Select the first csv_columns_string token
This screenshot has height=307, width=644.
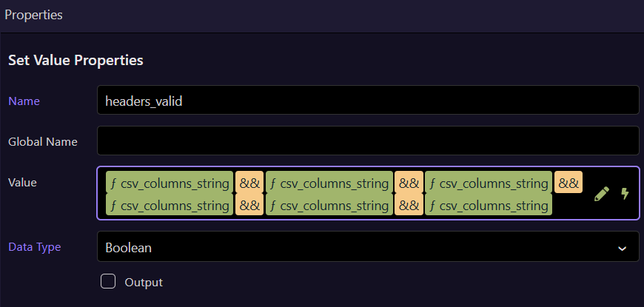click(170, 183)
